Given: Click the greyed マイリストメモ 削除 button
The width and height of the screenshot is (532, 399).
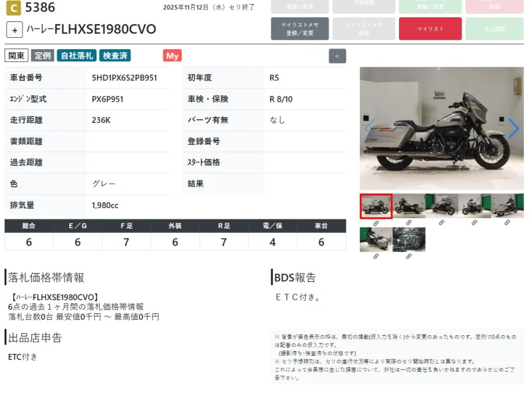Looking at the screenshot, I should (364, 29).
